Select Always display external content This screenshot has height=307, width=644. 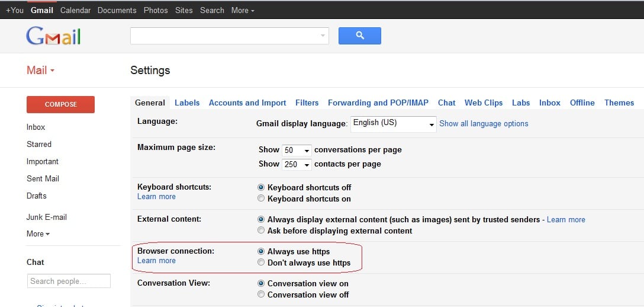(261, 219)
